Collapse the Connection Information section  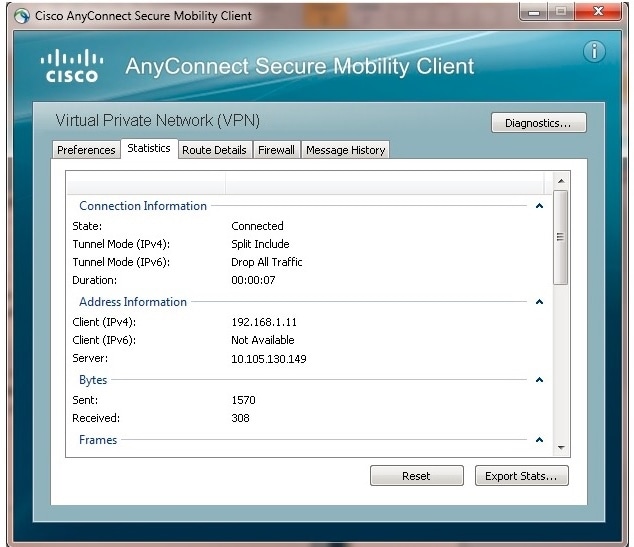pyautogui.click(x=539, y=206)
